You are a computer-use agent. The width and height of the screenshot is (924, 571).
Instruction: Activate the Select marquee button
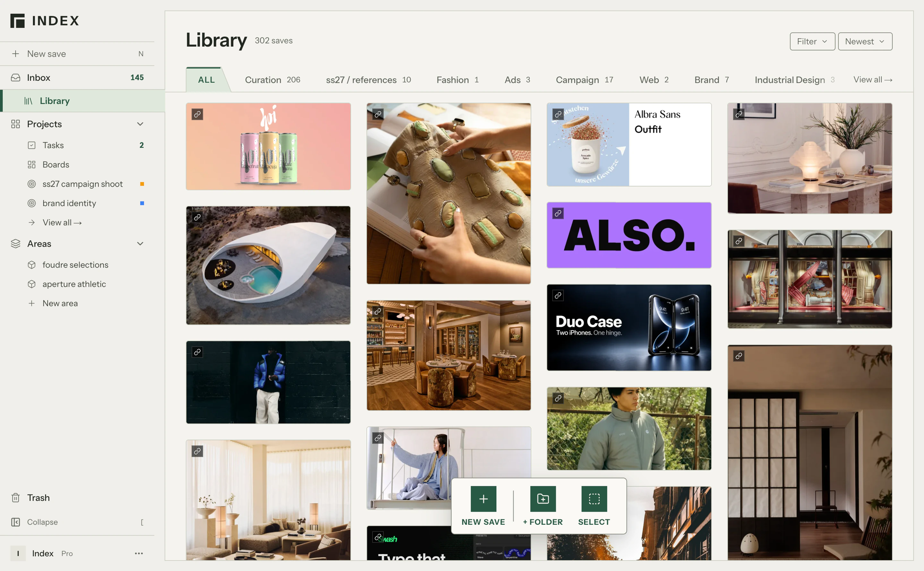(594, 499)
